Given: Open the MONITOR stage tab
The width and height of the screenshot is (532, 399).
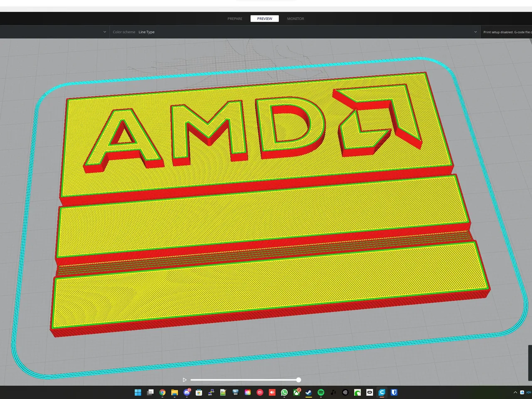Looking at the screenshot, I should [x=296, y=19].
